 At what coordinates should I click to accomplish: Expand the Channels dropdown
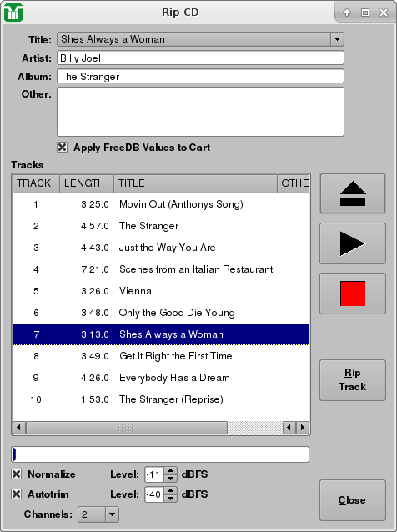(112, 514)
